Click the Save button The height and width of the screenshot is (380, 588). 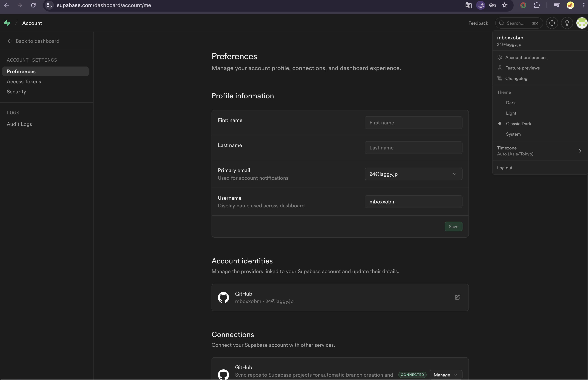point(453,226)
